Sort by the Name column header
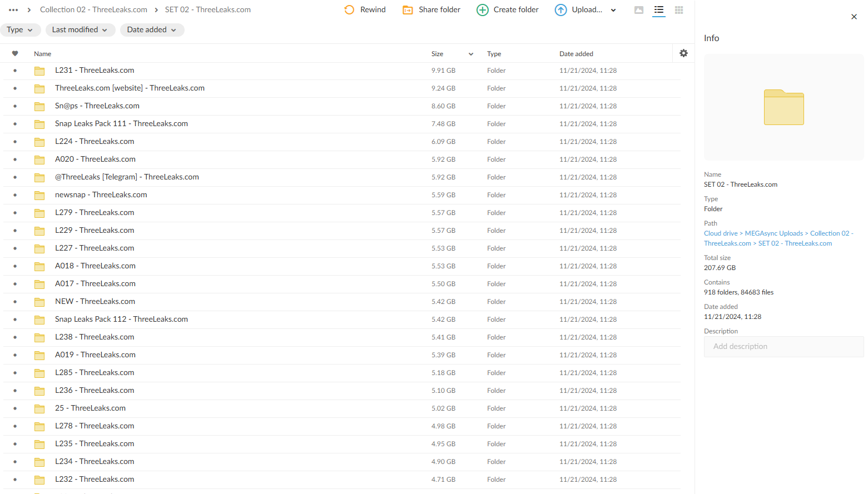Screen dimensions: 868x494 click(43, 54)
